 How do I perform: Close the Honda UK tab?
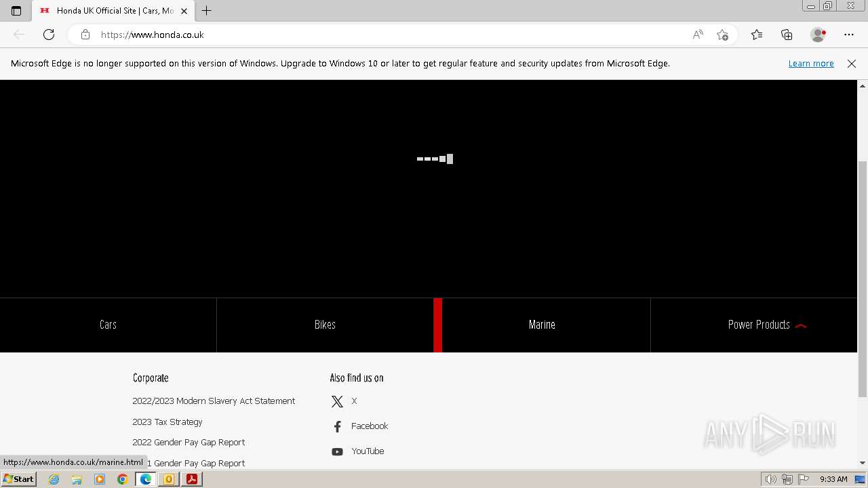tap(184, 11)
